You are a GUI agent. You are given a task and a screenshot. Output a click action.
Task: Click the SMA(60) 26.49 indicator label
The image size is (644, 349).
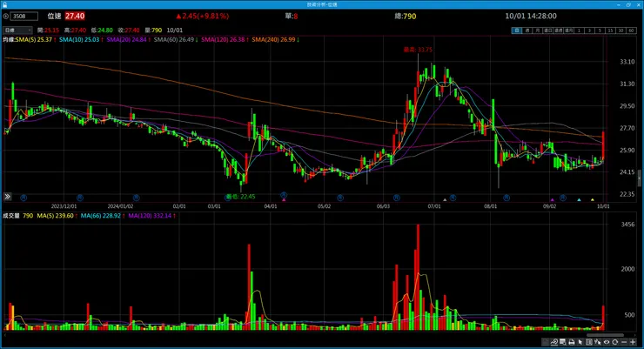click(176, 40)
